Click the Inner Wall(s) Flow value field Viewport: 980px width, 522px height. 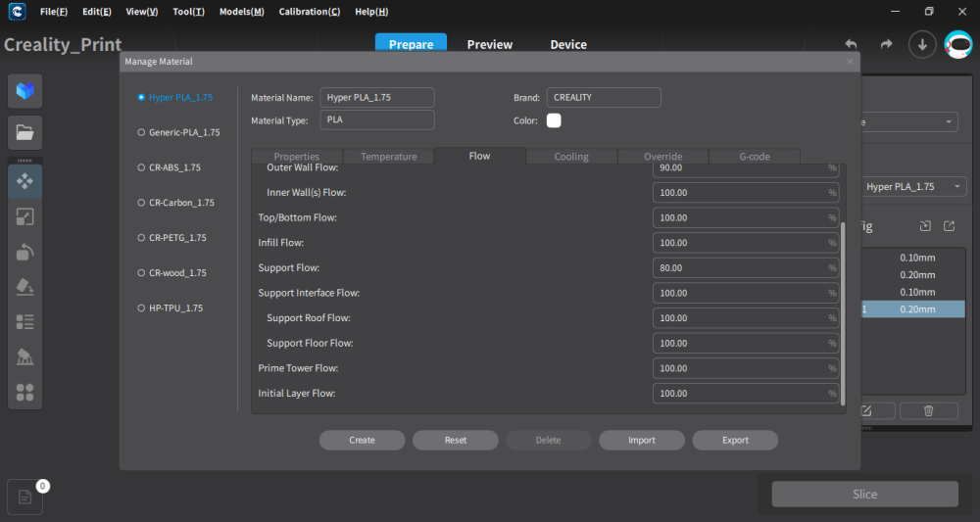(746, 193)
